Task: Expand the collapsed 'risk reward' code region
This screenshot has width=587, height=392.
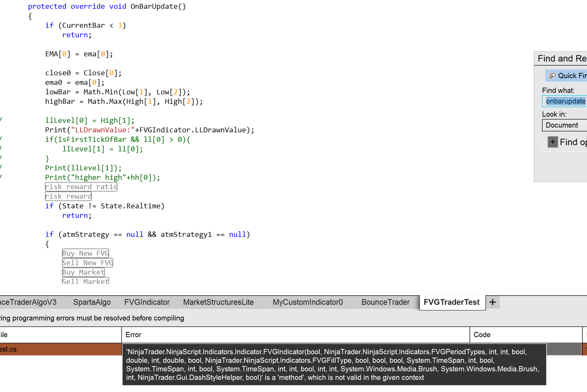Action: 68,196
